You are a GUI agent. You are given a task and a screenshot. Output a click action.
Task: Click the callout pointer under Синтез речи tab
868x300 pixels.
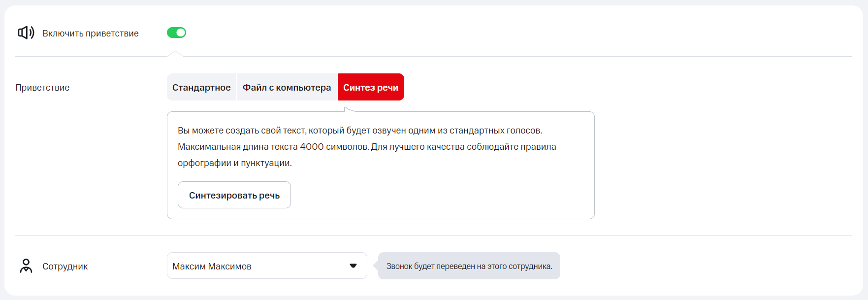348,109
